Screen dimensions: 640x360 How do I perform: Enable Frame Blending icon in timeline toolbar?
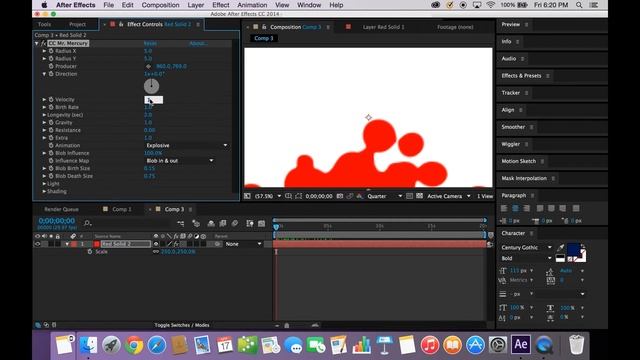click(x=223, y=223)
